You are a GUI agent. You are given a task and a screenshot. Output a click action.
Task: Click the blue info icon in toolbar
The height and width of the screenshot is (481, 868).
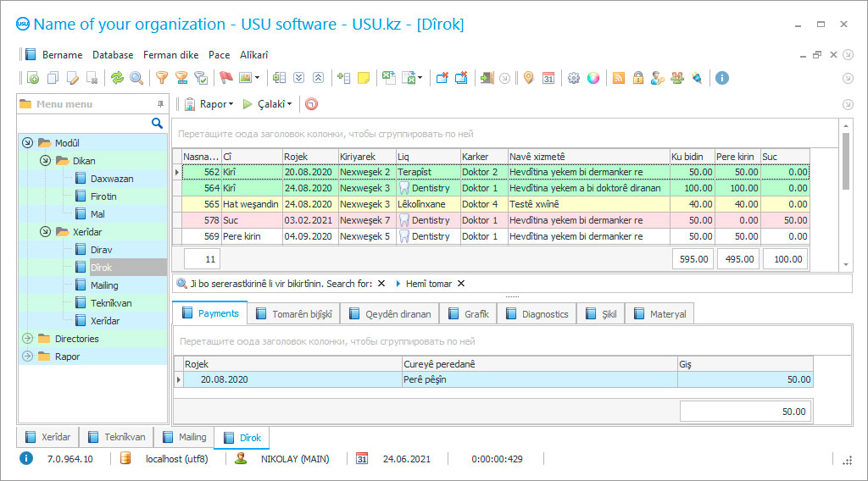[722, 78]
